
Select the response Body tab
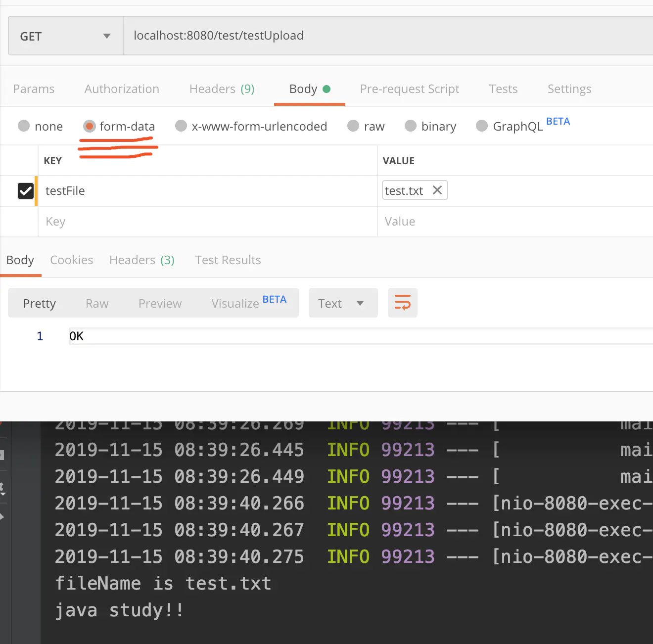[20, 260]
